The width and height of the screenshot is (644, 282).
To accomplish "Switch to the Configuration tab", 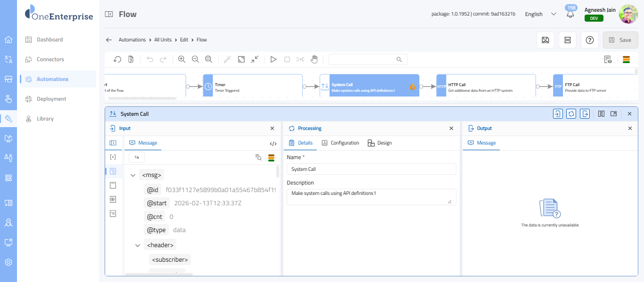I will [340, 143].
